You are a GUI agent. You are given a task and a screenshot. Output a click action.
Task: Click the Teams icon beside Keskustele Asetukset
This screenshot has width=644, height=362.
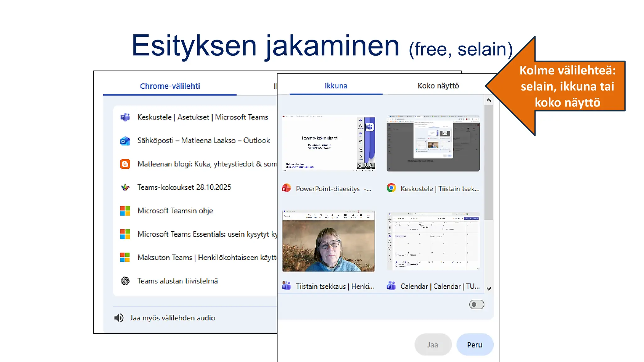(x=125, y=117)
